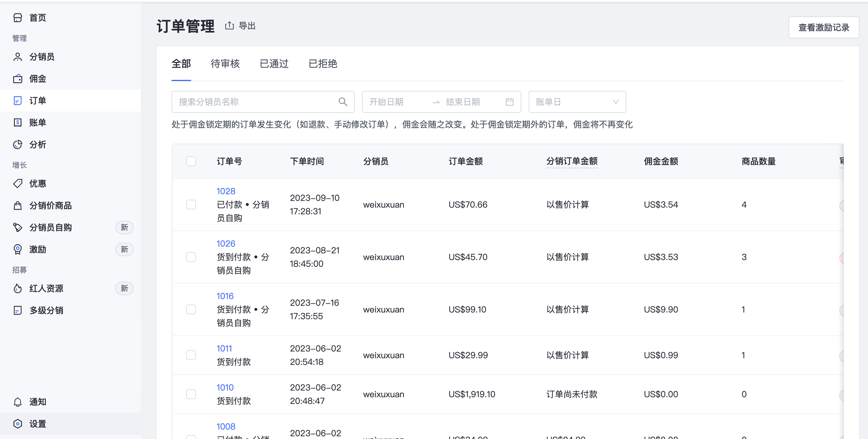The width and height of the screenshot is (868, 439).
Task: Click the distribution-price product bag icon
Action: (17, 205)
